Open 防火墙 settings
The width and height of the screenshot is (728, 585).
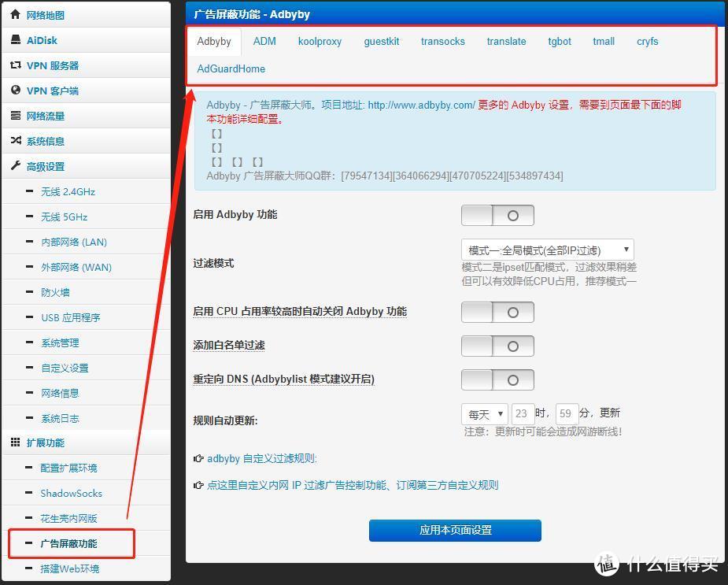55,292
